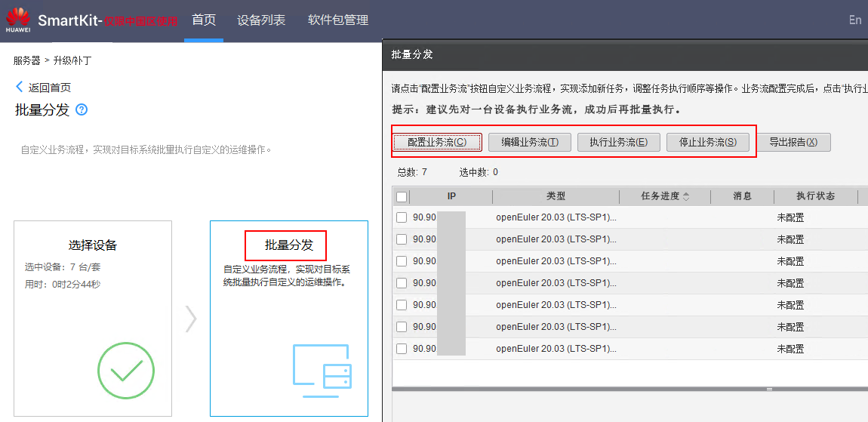Click 用时：0时2分44秒 text
This screenshot has height=422, width=868.
tap(63, 285)
